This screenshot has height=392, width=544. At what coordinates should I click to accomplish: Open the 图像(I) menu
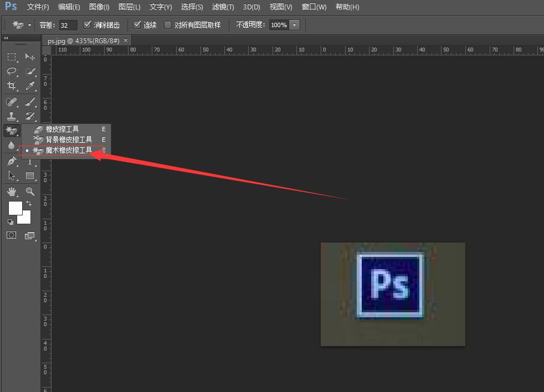[99, 7]
